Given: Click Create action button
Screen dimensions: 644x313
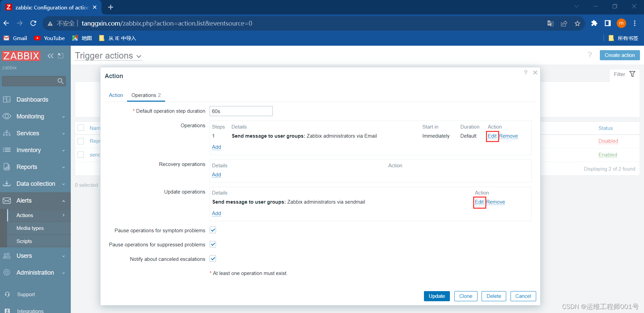Looking at the screenshot, I should pyautogui.click(x=620, y=55).
